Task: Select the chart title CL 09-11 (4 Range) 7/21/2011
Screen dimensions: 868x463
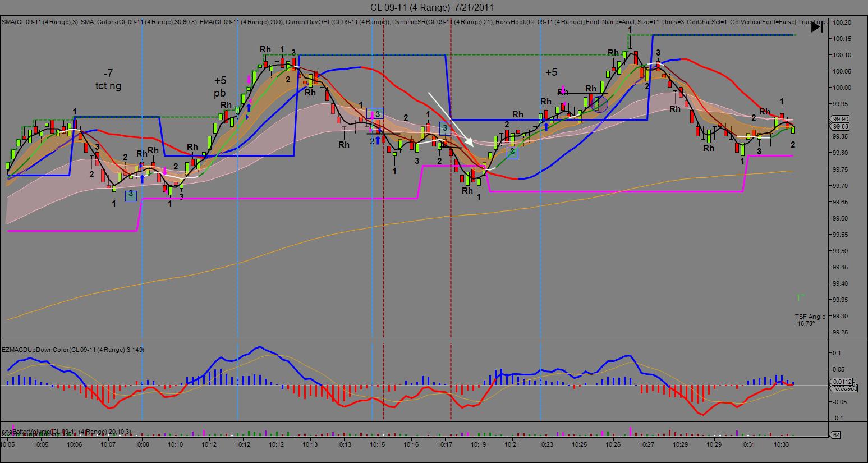Action: tap(433, 7)
